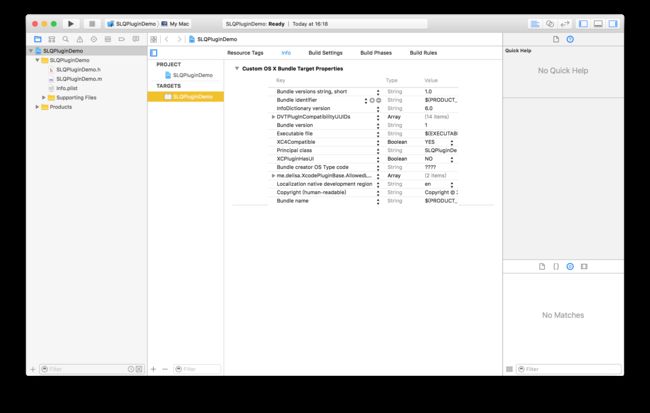Add a new target with plus
This screenshot has height=413, width=650.
pyautogui.click(x=153, y=369)
